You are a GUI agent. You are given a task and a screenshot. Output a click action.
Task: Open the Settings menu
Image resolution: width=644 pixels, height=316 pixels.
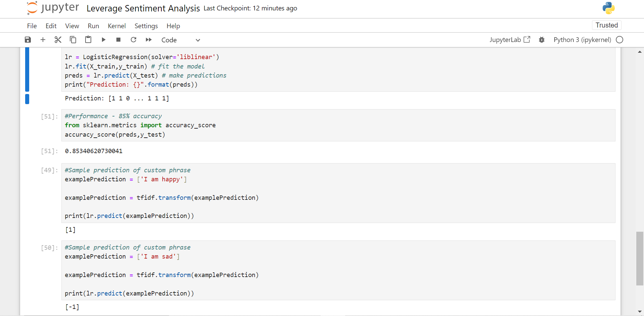tap(146, 26)
